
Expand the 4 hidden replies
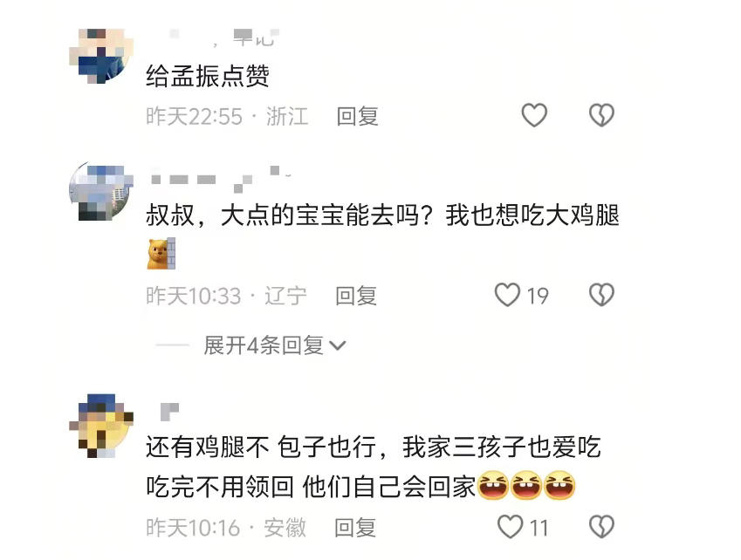pos(274,345)
